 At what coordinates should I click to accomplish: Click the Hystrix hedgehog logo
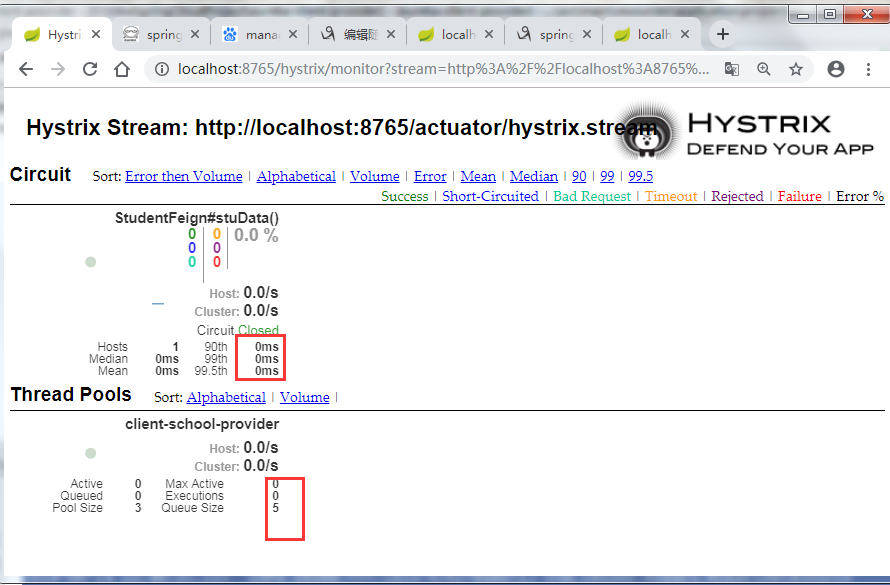tap(646, 131)
